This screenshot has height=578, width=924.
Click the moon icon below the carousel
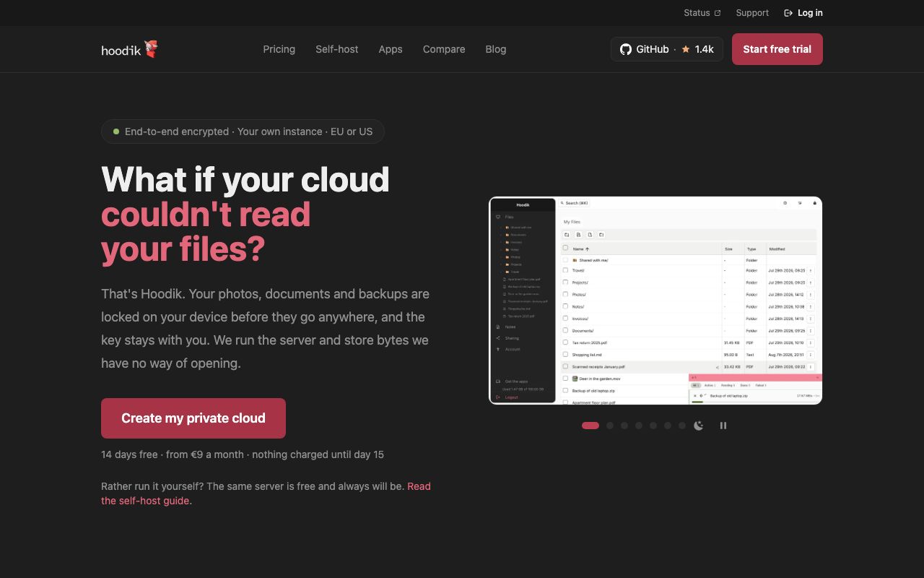click(x=699, y=426)
